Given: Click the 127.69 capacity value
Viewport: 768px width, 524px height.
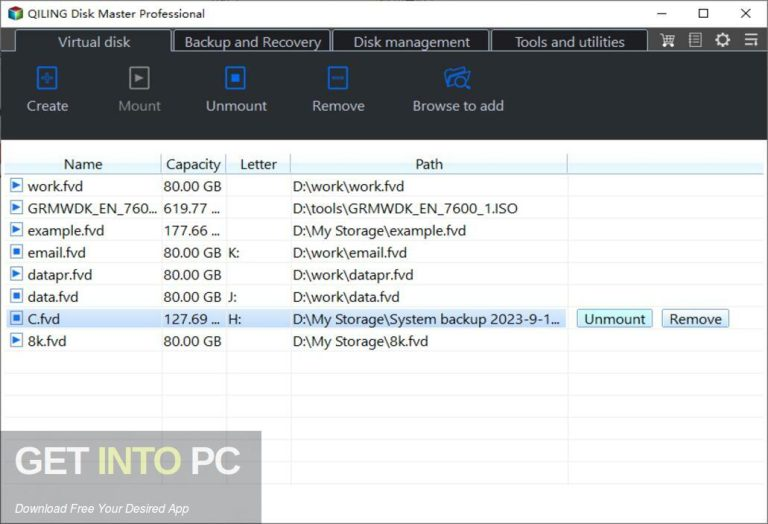Looking at the screenshot, I should click(x=192, y=319).
